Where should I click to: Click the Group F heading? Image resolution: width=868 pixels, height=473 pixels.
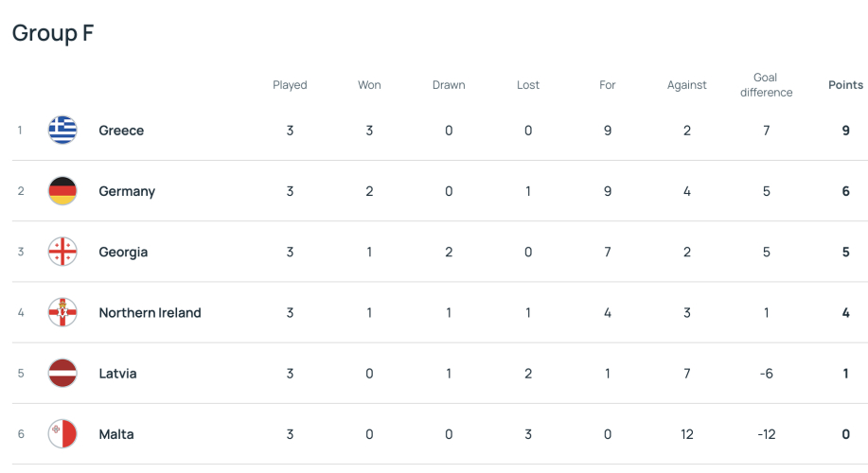[x=53, y=33]
